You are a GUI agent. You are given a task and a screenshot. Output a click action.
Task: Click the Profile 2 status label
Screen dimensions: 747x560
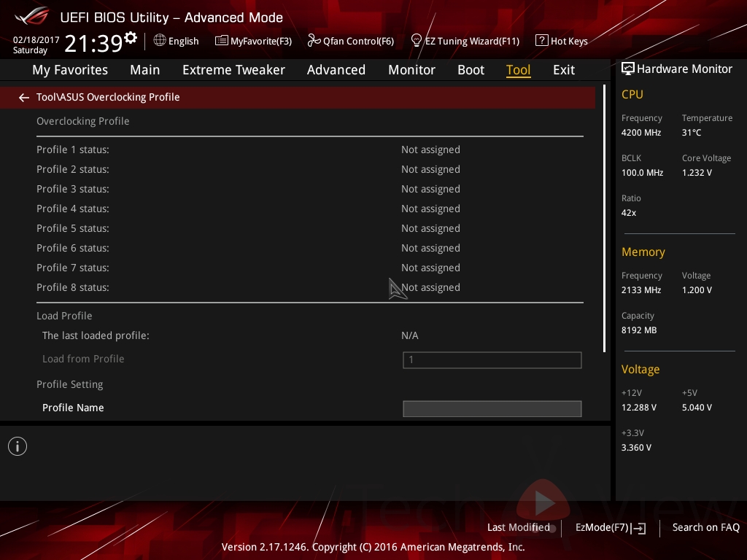coord(73,169)
